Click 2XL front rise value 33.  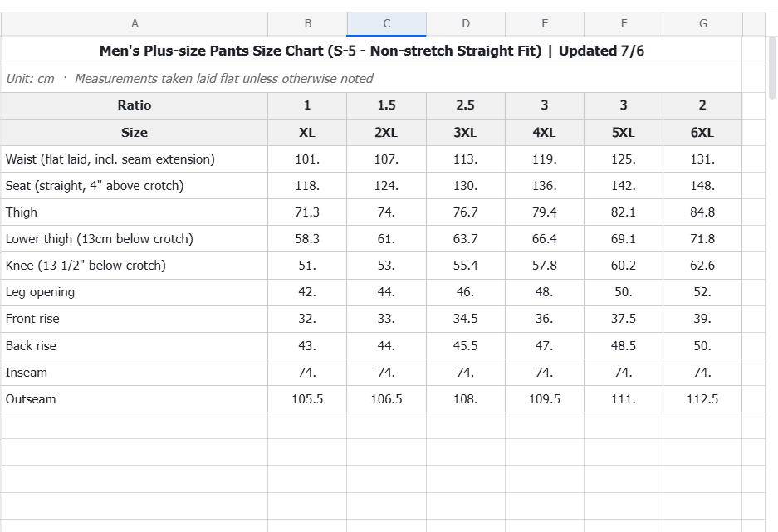pyautogui.click(x=386, y=319)
